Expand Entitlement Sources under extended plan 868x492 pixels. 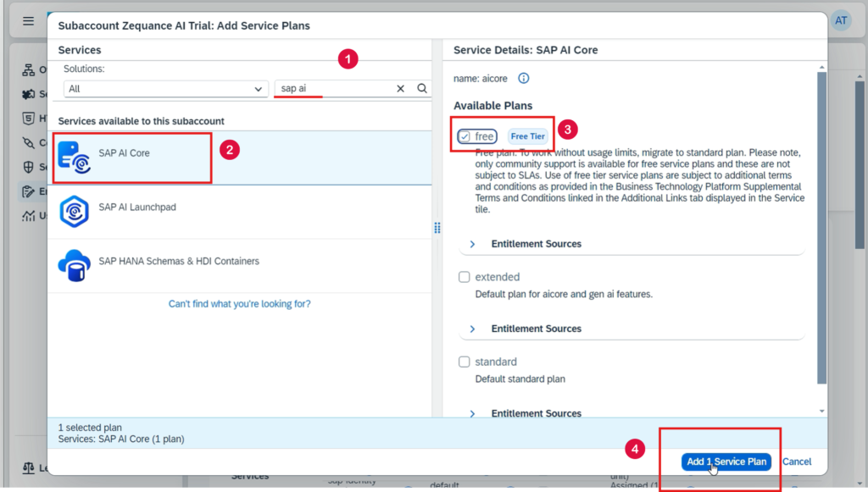[x=472, y=329]
